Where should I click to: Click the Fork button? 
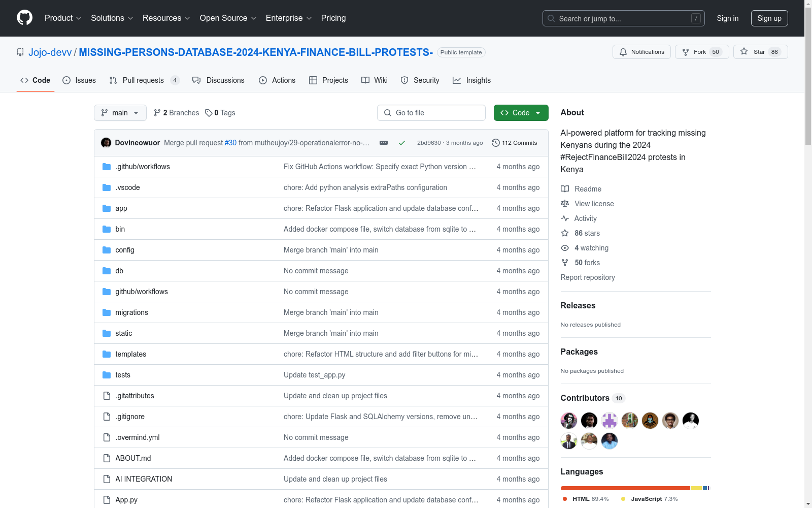pos(702,52)
